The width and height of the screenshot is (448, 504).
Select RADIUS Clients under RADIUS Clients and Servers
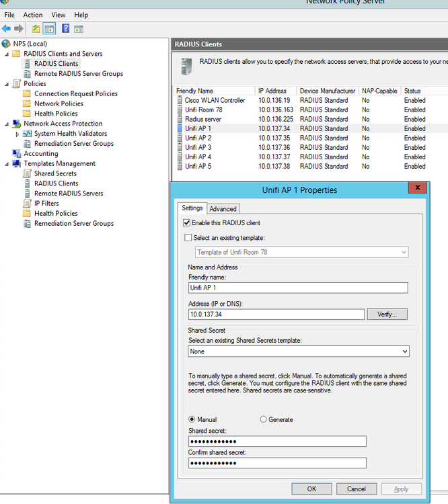57,64
